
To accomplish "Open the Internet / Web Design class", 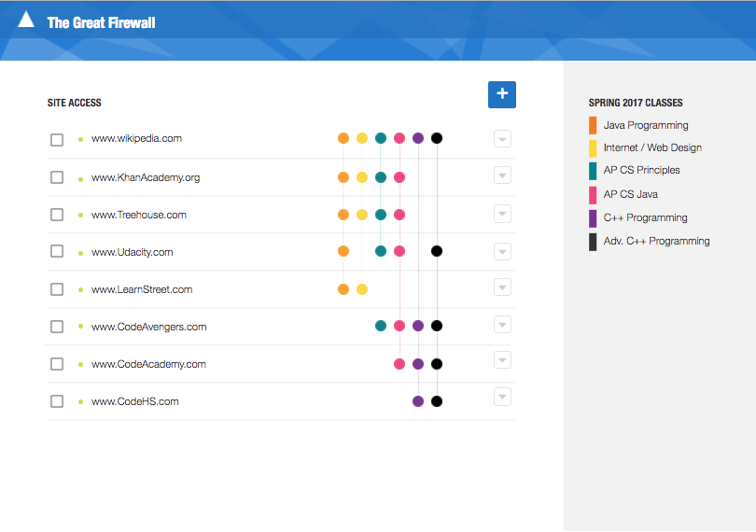I will pyautogui.click(x=652, y=147).
